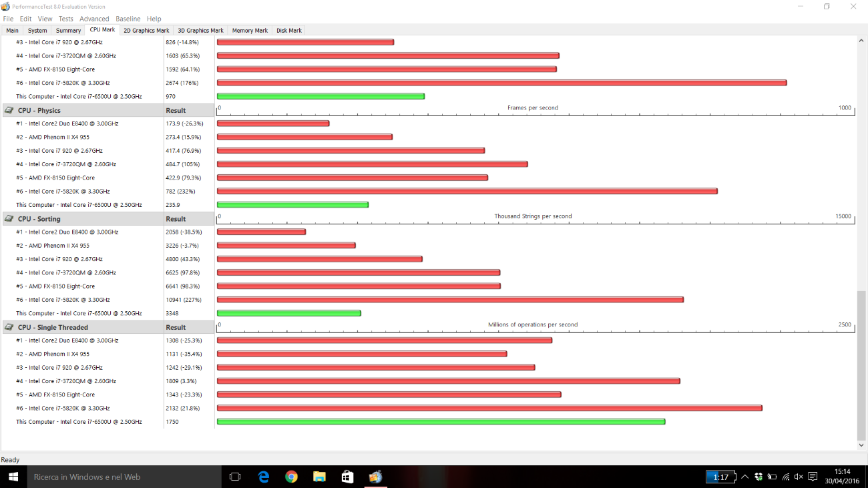This screenshot has width=868, height=488.
Task: Click the green Single Threaded bar for This Computer
Action: coord(441,422)
